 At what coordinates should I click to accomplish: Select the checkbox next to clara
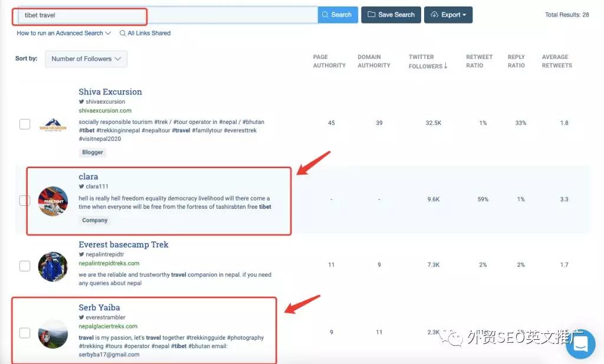tap(25, 201)
